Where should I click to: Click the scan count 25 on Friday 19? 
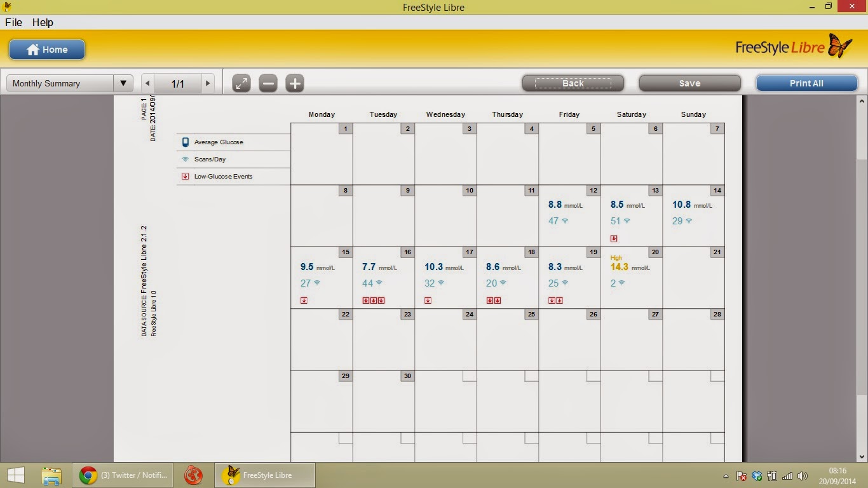553,283
